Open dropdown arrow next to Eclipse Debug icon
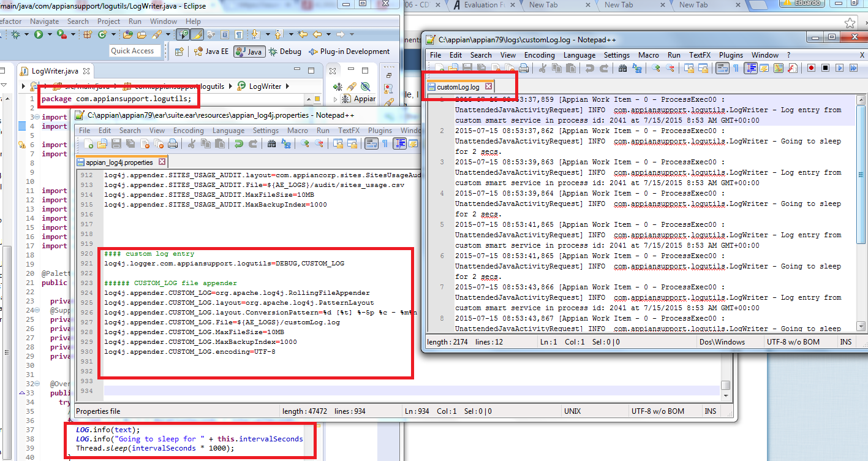 point(26,34)
